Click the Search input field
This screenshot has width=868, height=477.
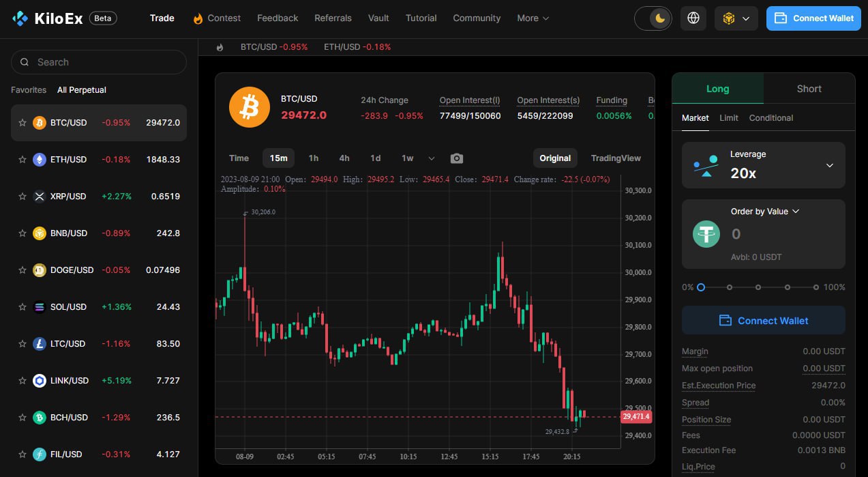point(99,62)
